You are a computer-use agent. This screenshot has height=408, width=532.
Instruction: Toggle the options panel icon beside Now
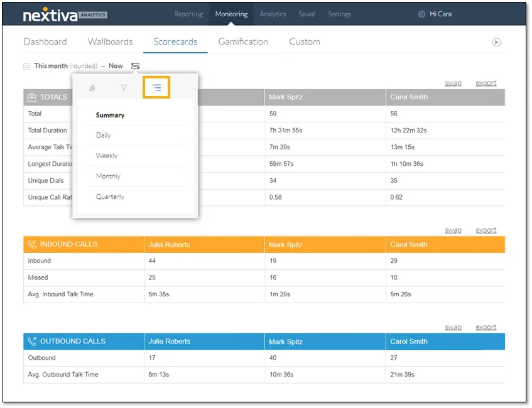[136, 66]
